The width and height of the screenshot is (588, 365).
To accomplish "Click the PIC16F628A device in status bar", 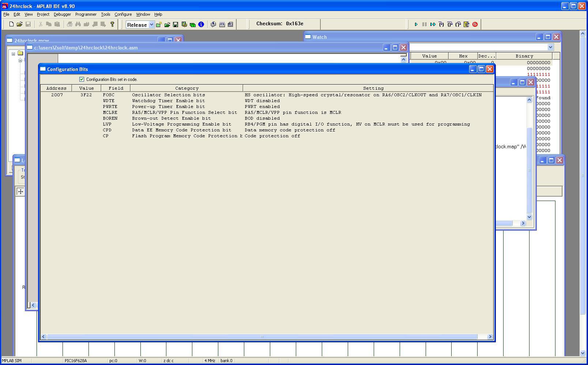I will 76,361.
